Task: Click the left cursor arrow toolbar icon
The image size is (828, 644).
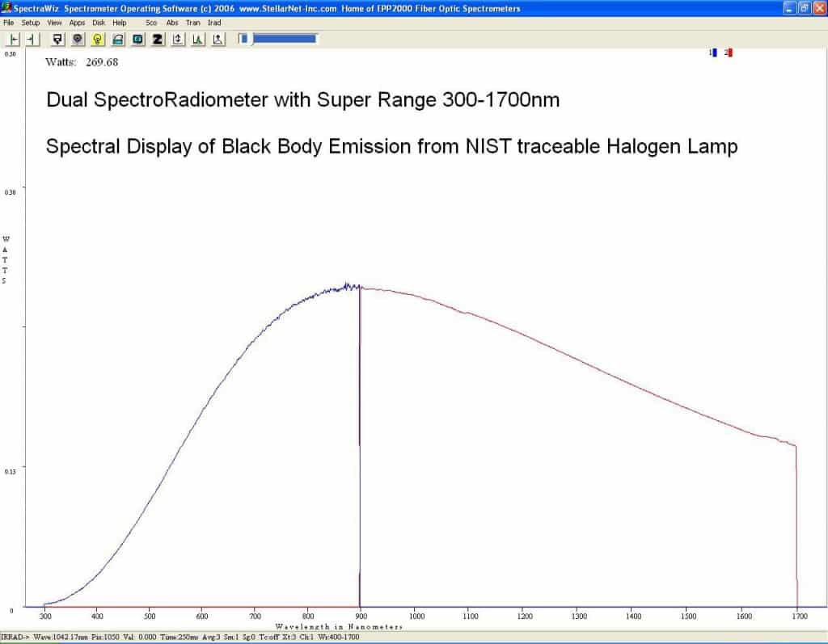Action: tap(15, 40)
